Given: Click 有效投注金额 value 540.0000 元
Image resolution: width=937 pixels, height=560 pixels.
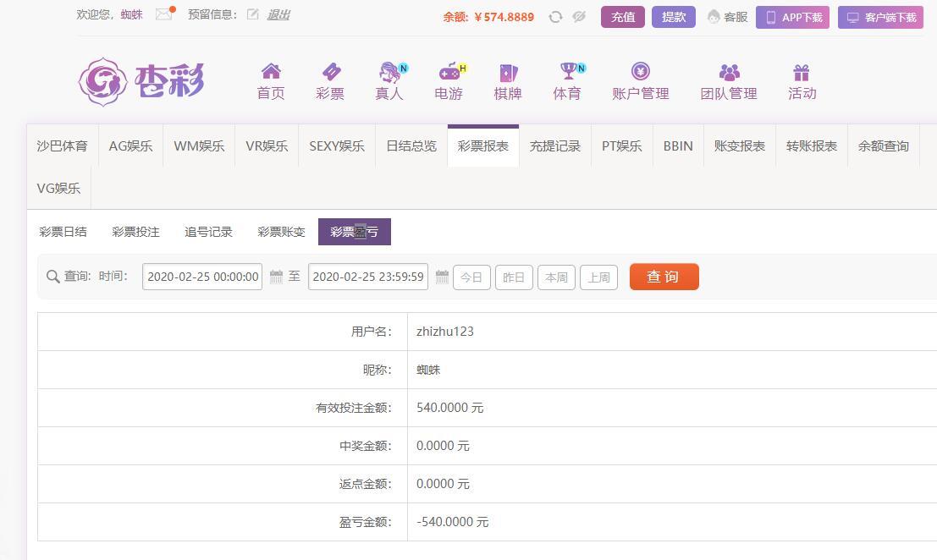Looking at the screenshot, I should [450, 408].
